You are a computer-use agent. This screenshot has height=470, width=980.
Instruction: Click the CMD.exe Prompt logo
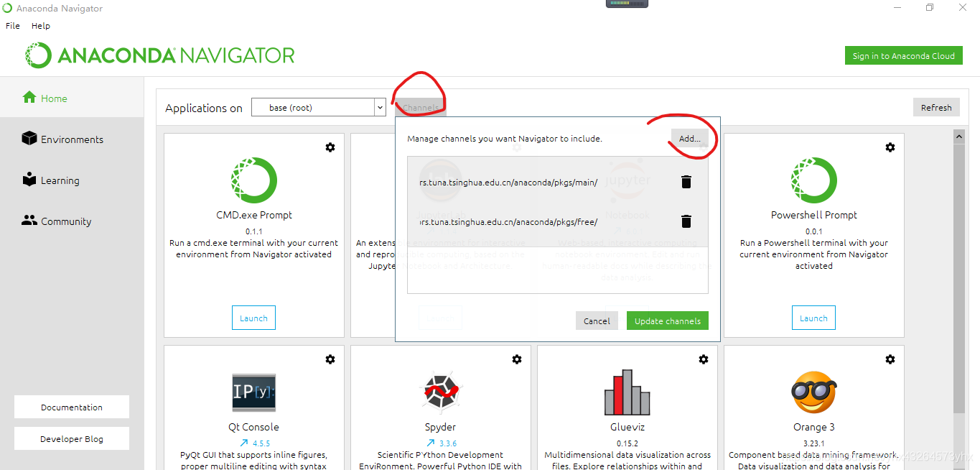[253, 180]
